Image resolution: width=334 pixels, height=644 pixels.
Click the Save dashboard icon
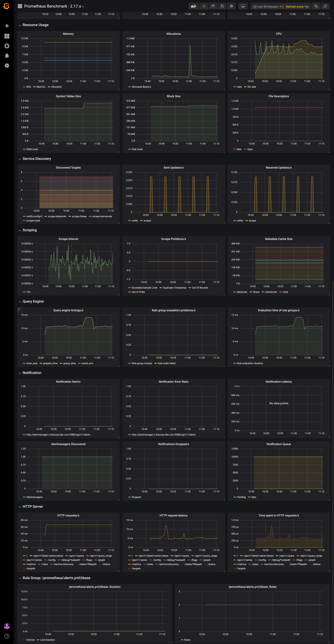click(222, 6)
